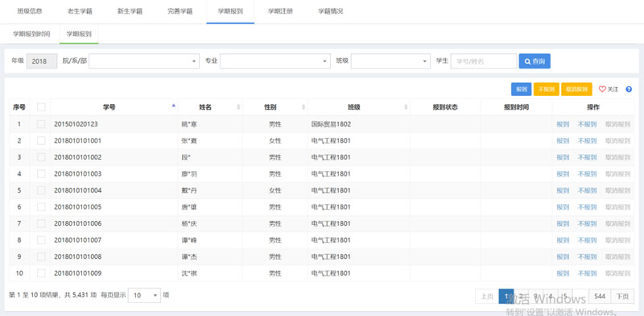This screenshot has width=644, height=316.
Task: Switch to the 完善学籍 tab
Action: pyautogui.click(x=180, y=11)
